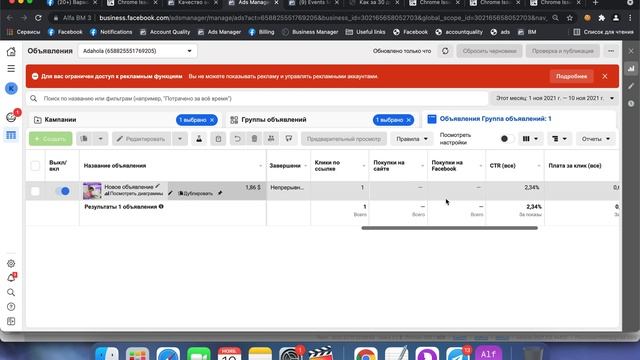Open the smiley icon with red badge
Image resolution: width=640 pixels, height=360 pixels.
(x=11, y=118)
